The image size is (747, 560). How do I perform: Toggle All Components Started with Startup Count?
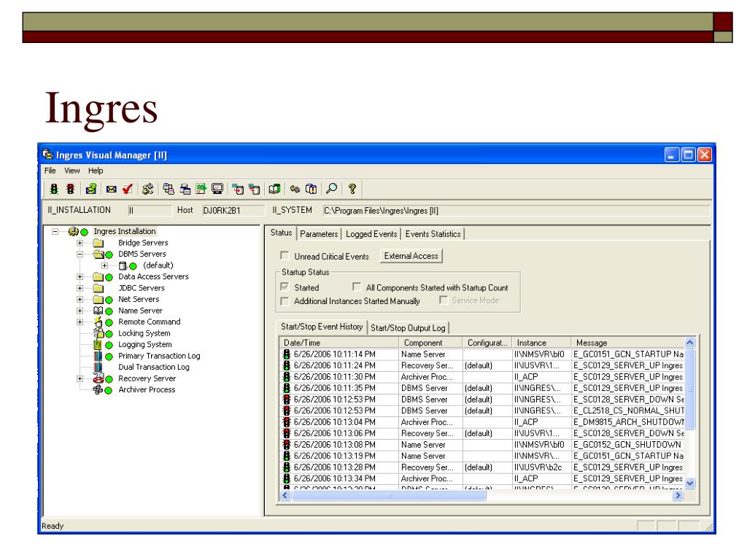point(356,287)
